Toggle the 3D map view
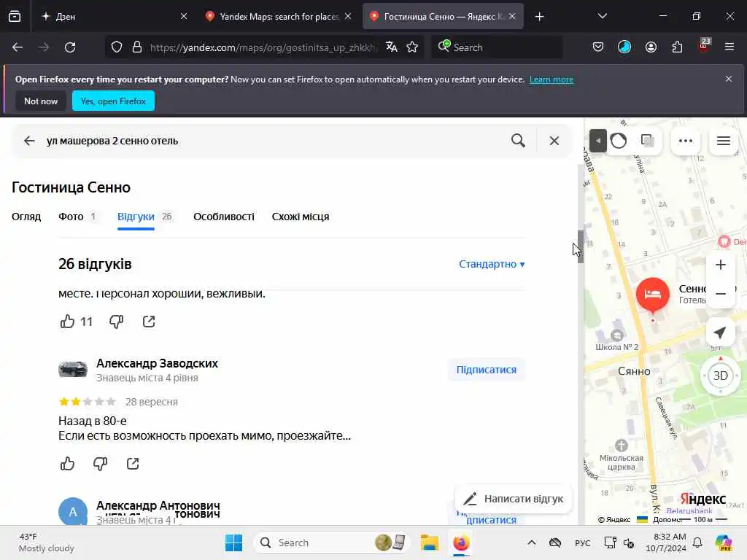747x560 pixels. (720, 376)
